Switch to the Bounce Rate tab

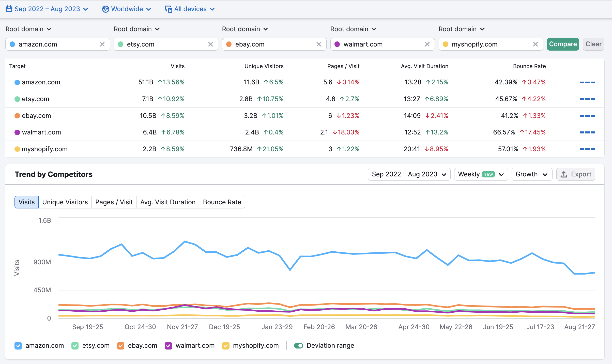pyautogui.click(x=222, y=202)
